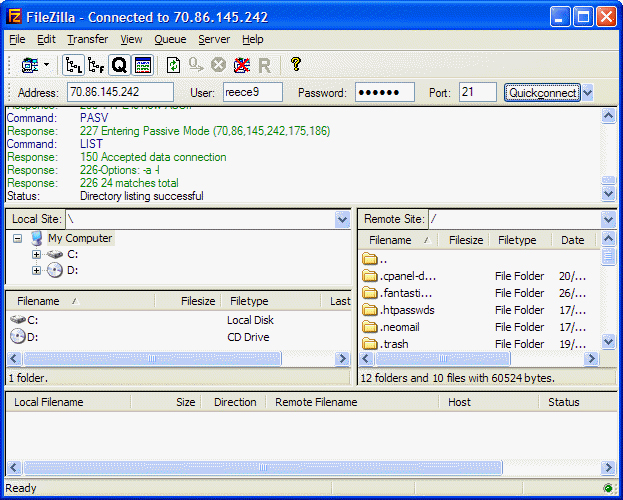Click the User input field
Viewport: 623px width, 500px height.
(x=253, y=92)
